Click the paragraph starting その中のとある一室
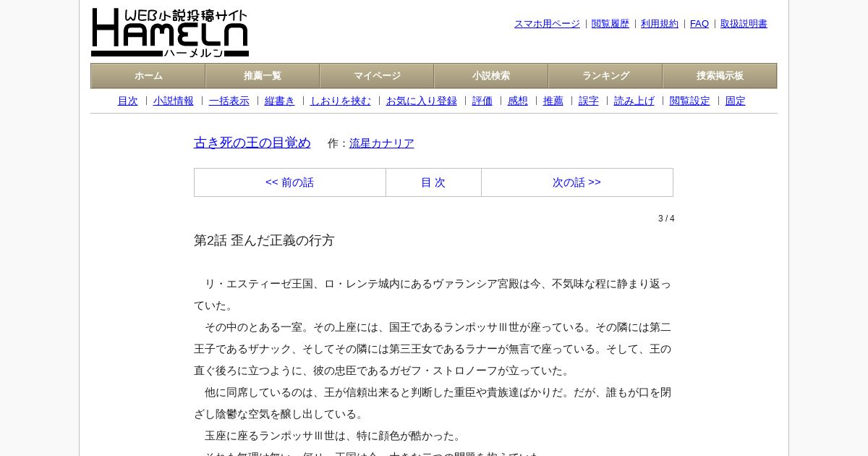868x456 pixels. 433,349
